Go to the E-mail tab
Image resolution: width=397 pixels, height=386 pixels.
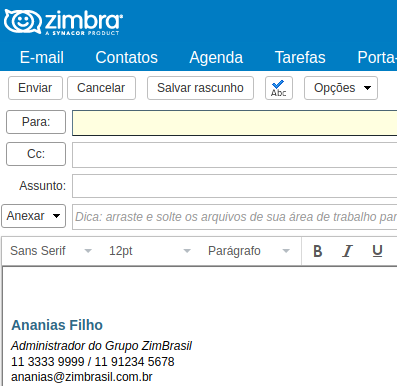[x=42, y=57]
